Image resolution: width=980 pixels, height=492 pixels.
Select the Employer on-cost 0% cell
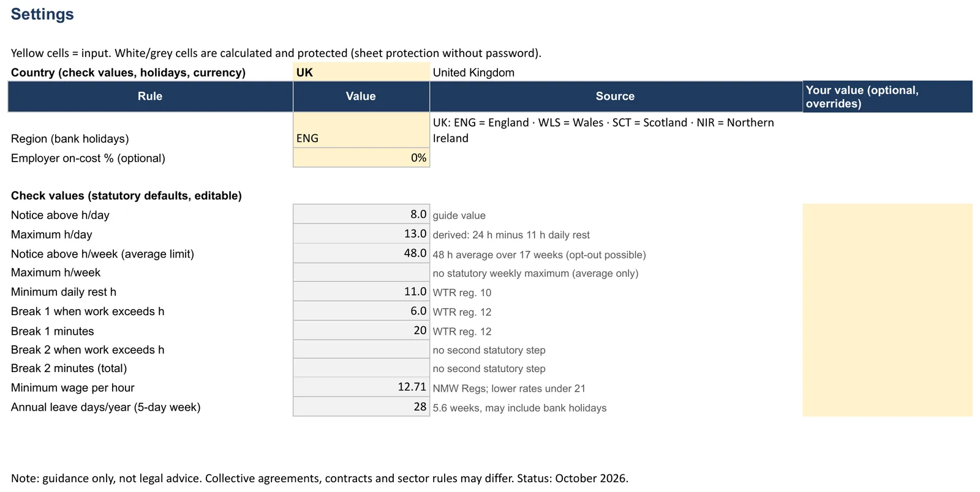[x=361, y=158]
